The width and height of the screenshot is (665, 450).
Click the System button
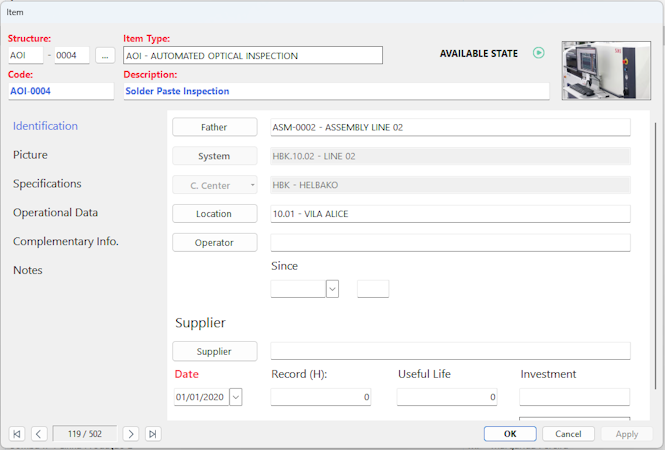(x=215, y=156)
